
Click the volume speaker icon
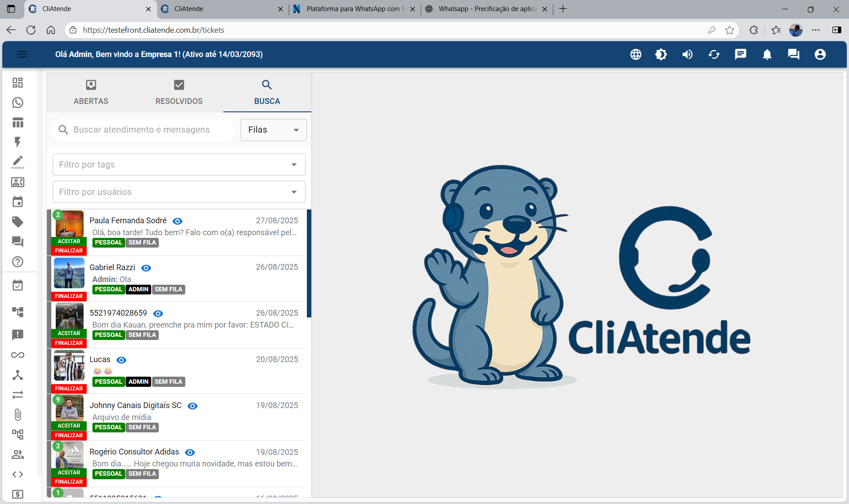pyautogui.click(x=688, y=54)
